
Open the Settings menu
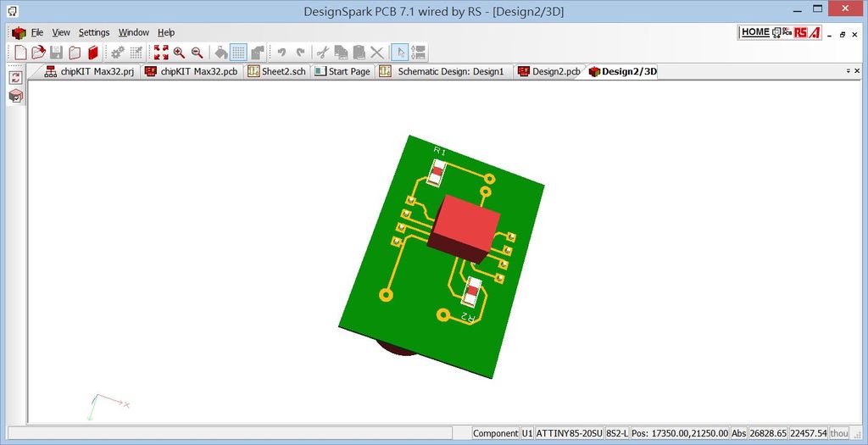pyautogui.click(x=94, y=33)
